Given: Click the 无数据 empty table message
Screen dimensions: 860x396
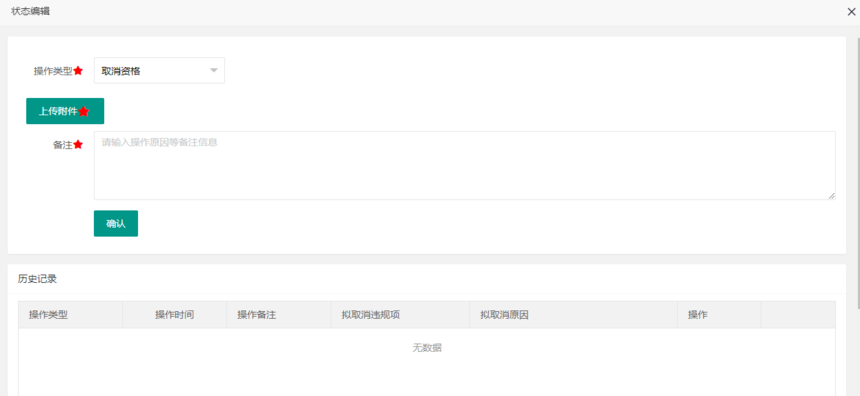Looking at the screenshot, I should (427, 348).
